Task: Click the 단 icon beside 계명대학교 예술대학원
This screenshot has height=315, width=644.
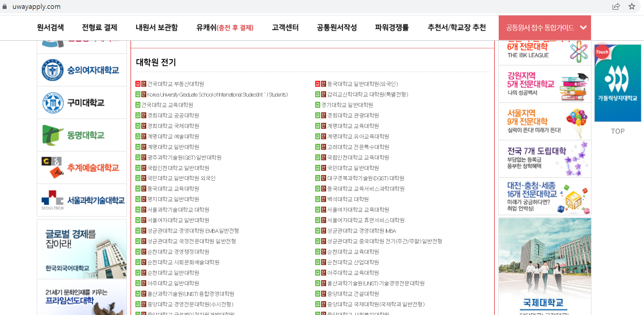Action: click(x=144, y=136)
